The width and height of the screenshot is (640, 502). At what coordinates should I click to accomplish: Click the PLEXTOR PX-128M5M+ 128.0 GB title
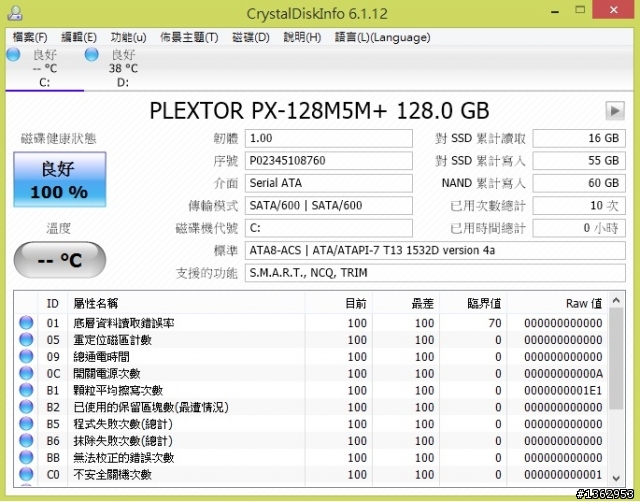click(x=319, y=111)
